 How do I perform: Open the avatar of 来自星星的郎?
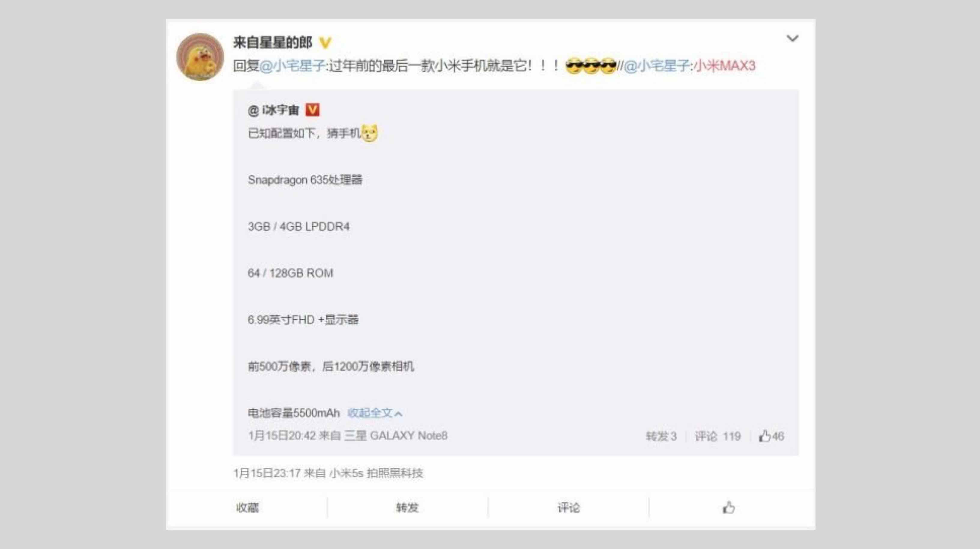pyautogui.click(x=200, y=57)
